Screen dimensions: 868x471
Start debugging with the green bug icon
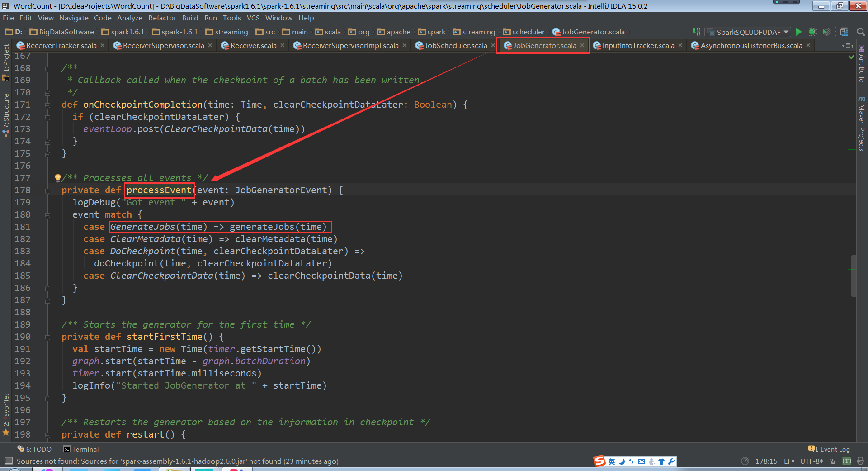pyautogui.click(x=812, y=32)
